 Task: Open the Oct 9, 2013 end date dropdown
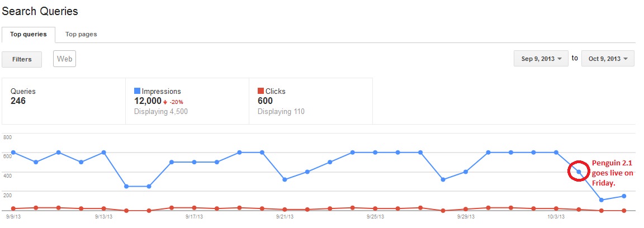coord(608,59)
